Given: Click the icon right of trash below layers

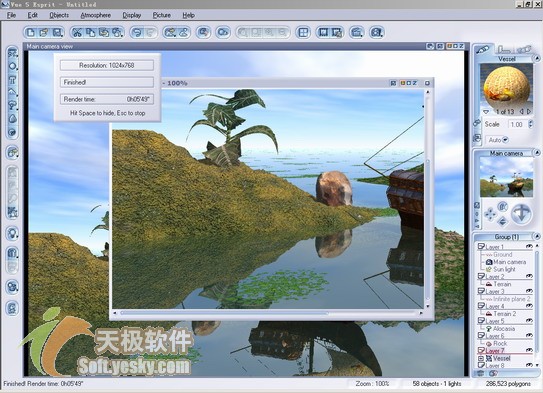Looking at the screenshot, I should 493,373.
